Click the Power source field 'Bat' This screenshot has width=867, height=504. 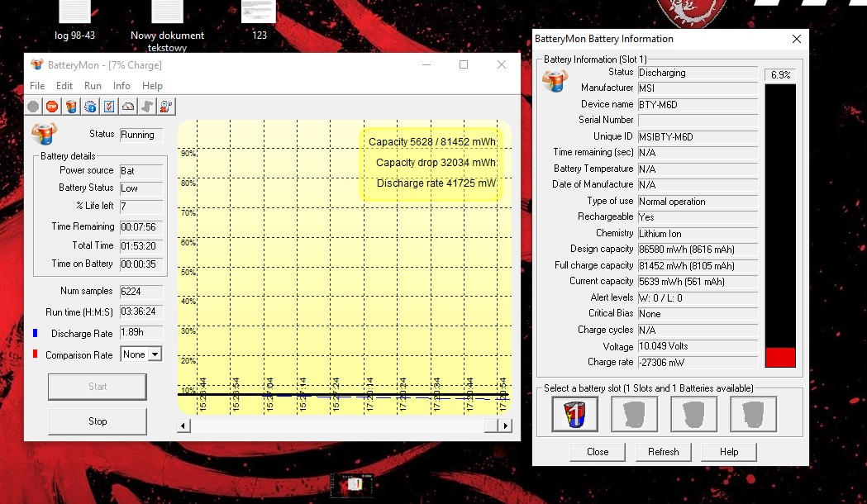coord(141,171)
